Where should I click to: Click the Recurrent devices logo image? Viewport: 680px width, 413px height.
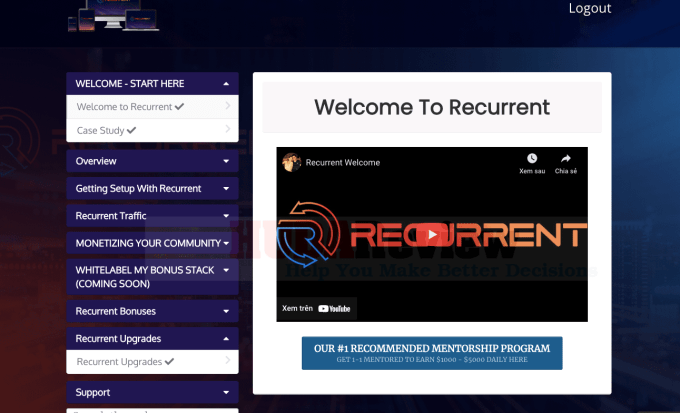[x=114, y=16]
